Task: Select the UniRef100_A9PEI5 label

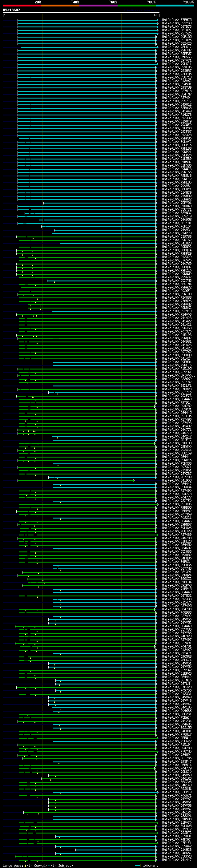Action: (177, 365)
